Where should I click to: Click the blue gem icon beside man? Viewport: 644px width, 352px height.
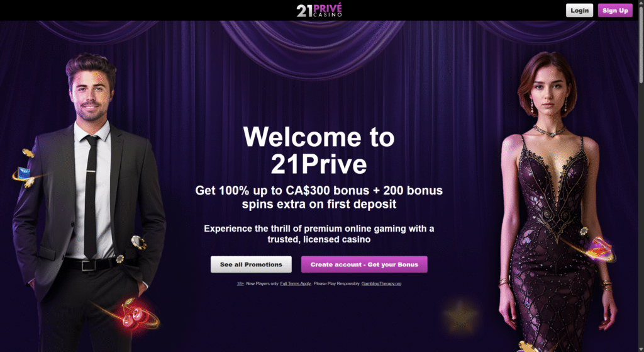click(x=23, y=173)
